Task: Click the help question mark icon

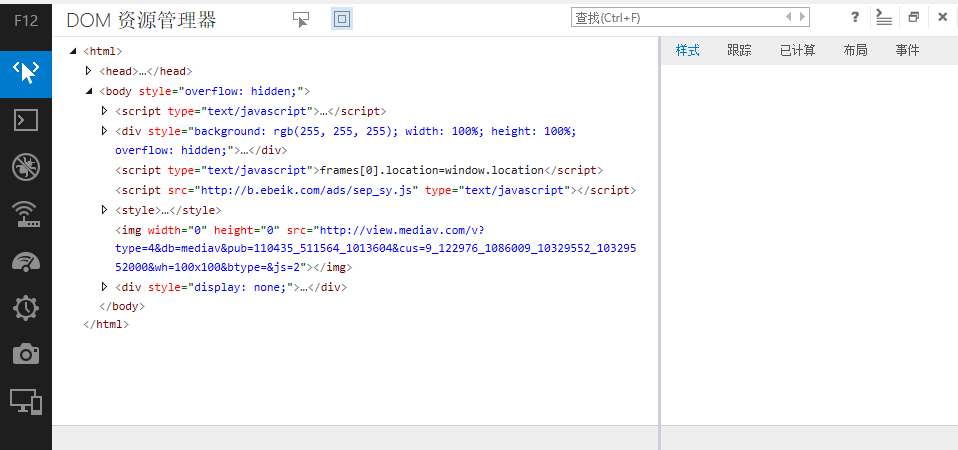Action: point(855,18)
